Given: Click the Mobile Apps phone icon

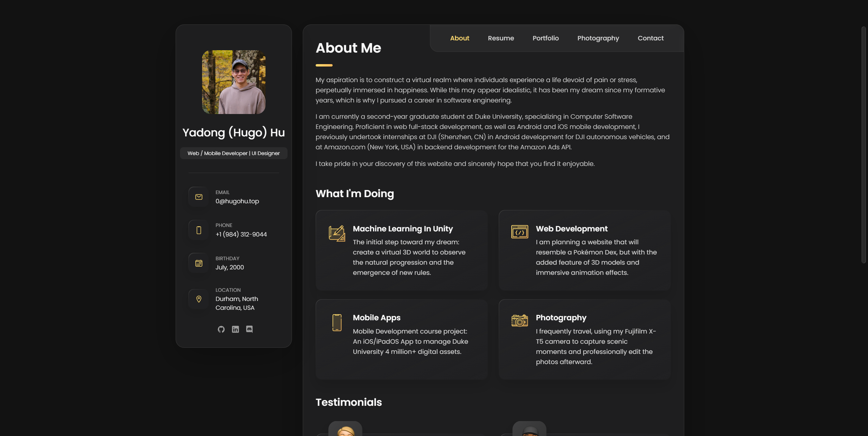Looking at the screenshot, I should click(337, 322).
